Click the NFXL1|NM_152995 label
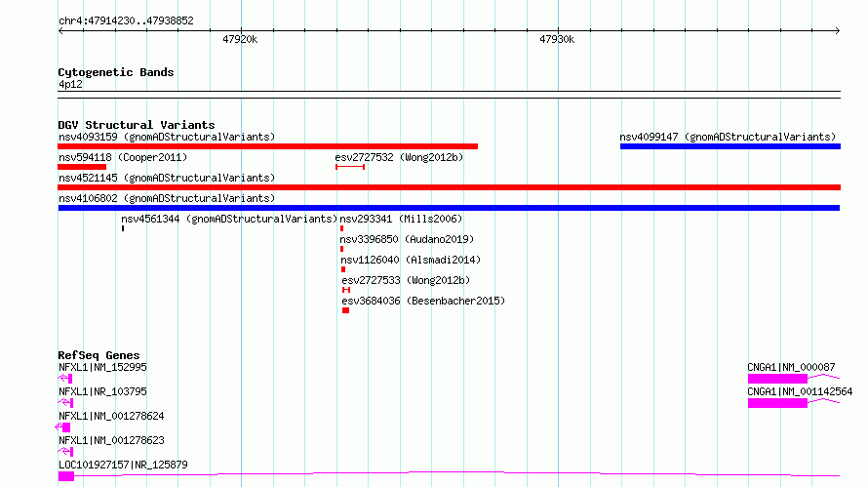The image size is (868, 487). [x=102, y=367]
